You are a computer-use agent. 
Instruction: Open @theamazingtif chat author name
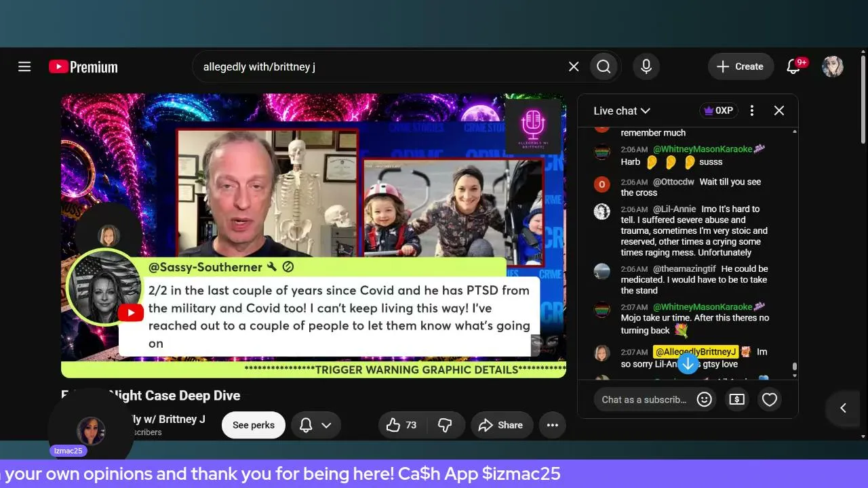tap(684, 268)
